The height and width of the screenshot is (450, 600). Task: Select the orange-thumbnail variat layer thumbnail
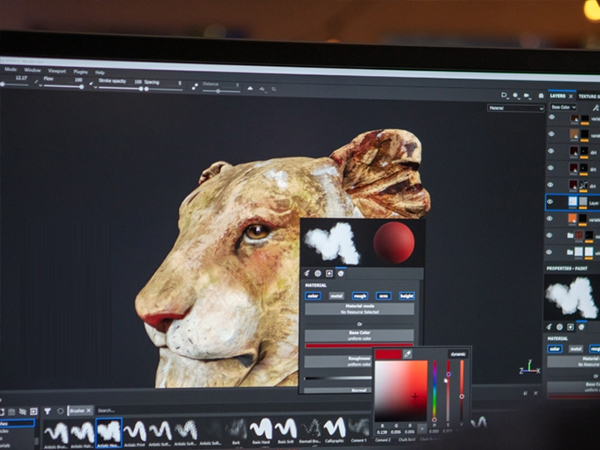click(x=572, y=218)
